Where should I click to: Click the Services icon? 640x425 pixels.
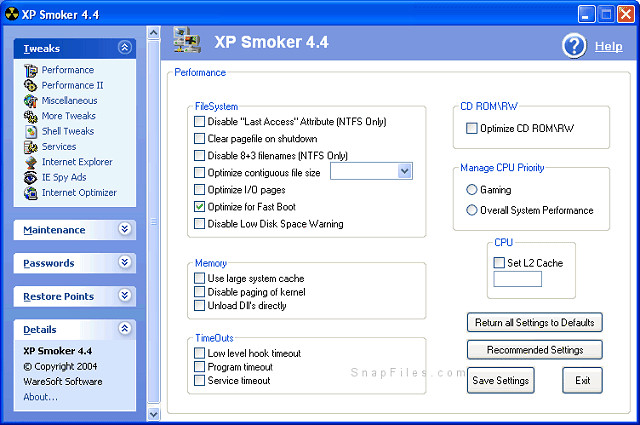31,147
